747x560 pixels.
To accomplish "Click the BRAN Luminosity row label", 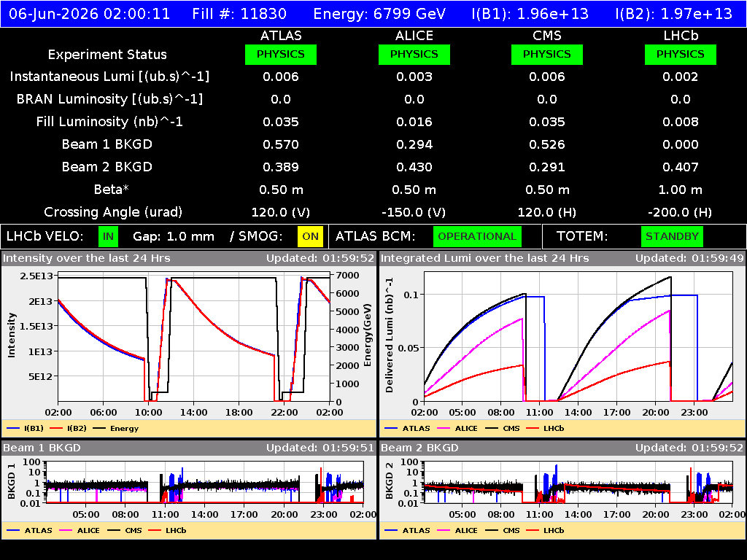I will 109,99.
